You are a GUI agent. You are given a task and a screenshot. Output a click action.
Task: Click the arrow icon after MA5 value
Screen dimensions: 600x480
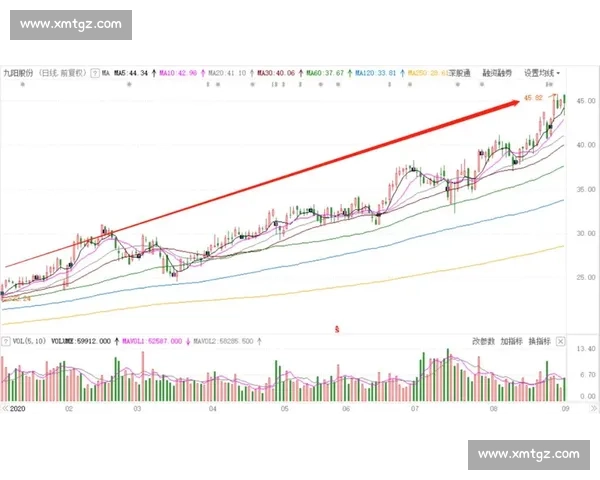(x=153, y=73)
